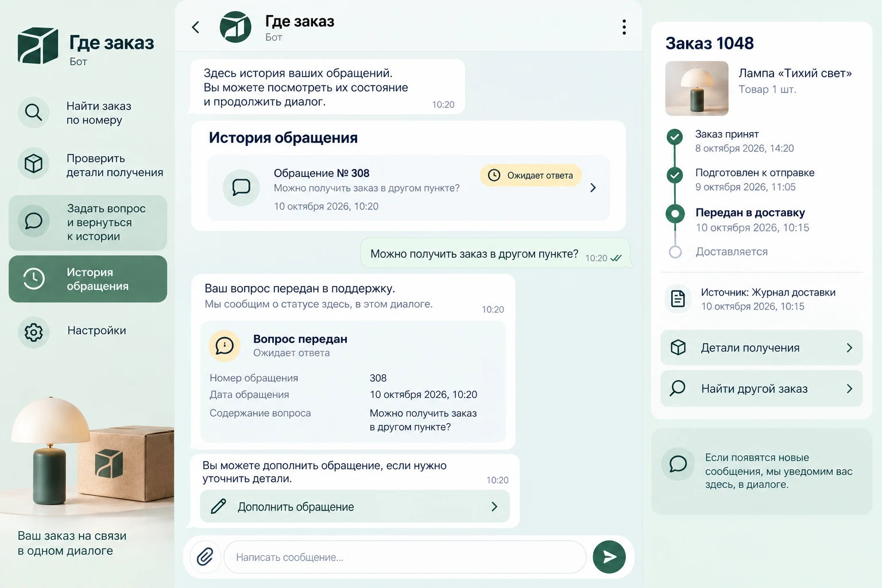This screenshot has width=882, height=588.
Task: Click the chevron on Детали получения row
Action: tap(849, 347)
